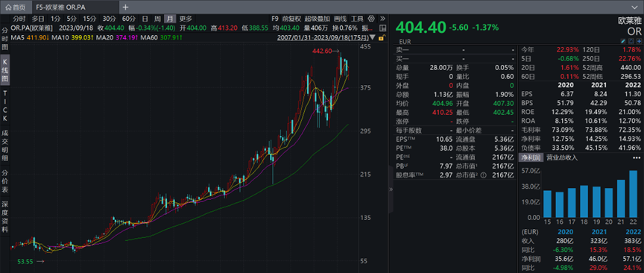The image size is (644, 273).
Task: Open the 分价表 side tab
Action: (5, 181)
